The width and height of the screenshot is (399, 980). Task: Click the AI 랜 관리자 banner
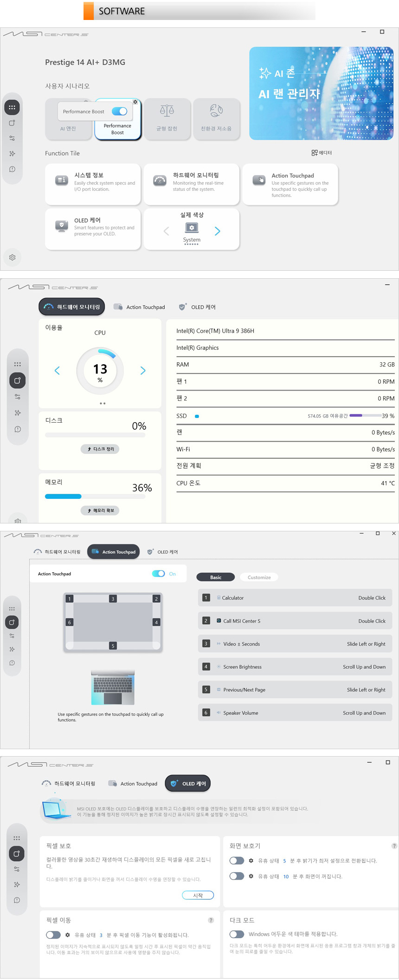[x=321, y=93]
